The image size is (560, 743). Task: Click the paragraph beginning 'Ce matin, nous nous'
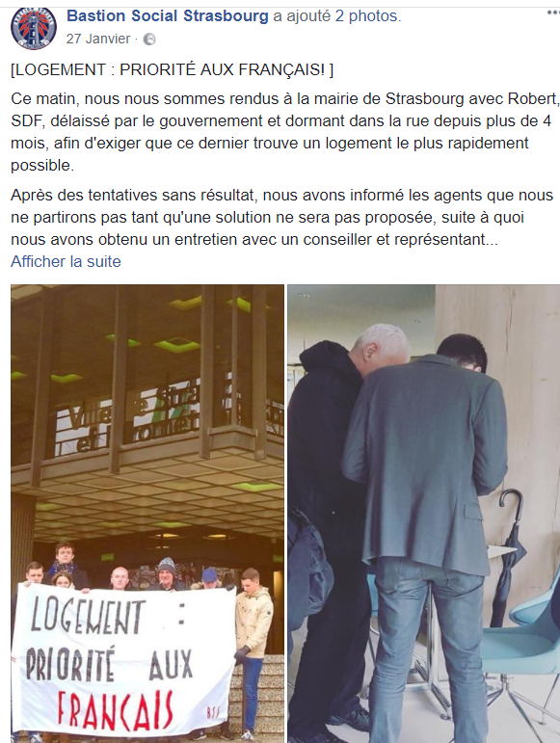[284, 132]
